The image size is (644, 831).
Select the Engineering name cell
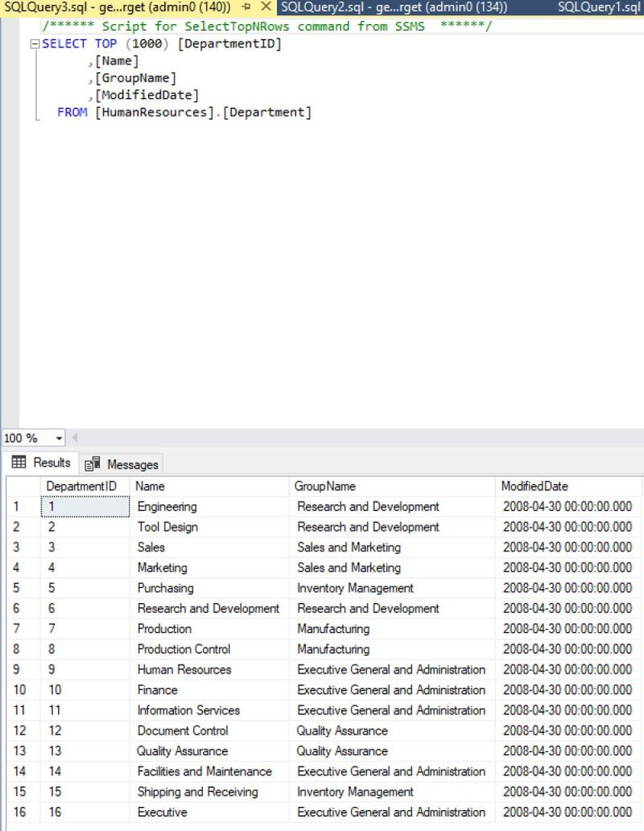[x=210, y=507]
